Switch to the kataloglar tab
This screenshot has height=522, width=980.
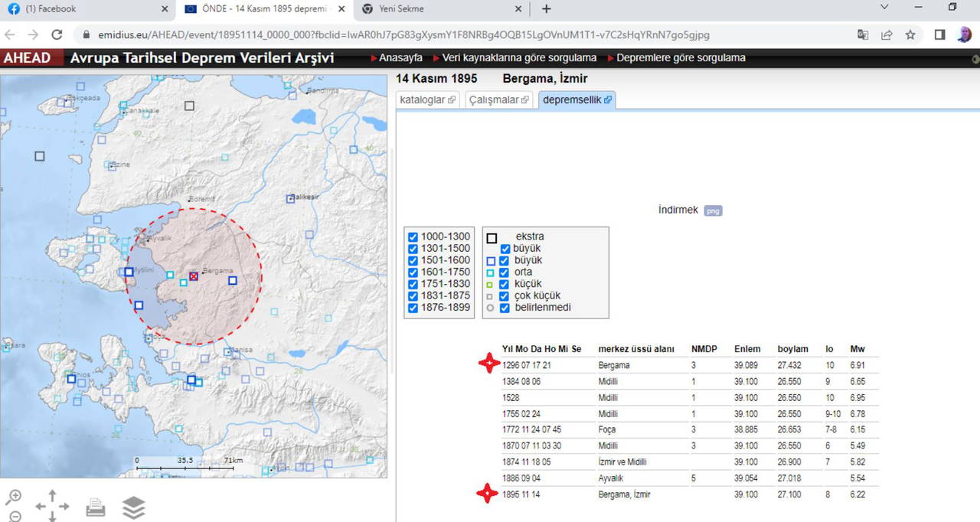click(x=427, y=100)
